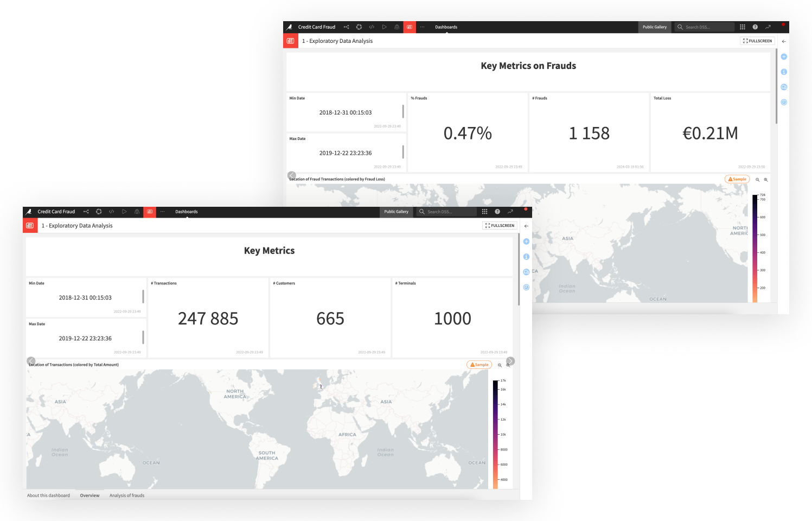Open the applications grid icon in the front Key Metrics window
This screenshot has height=521, width=812.
click(484, 212)
